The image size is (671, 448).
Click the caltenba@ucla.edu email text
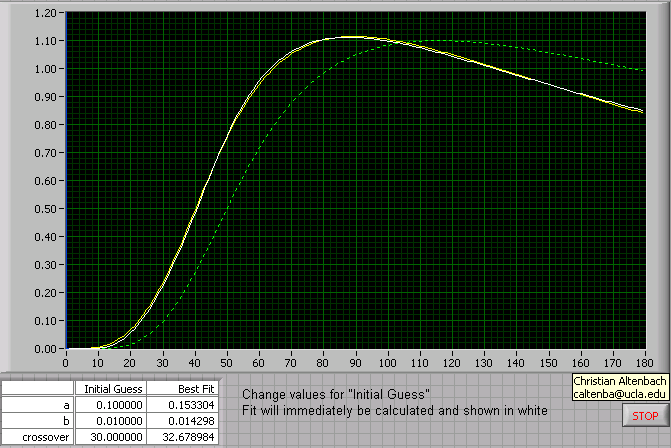620,394
